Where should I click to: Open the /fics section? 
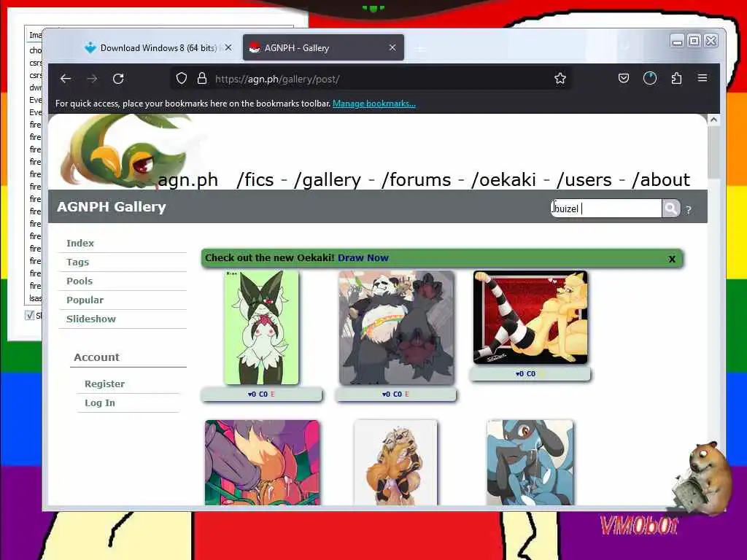click(x=255, y=180)
